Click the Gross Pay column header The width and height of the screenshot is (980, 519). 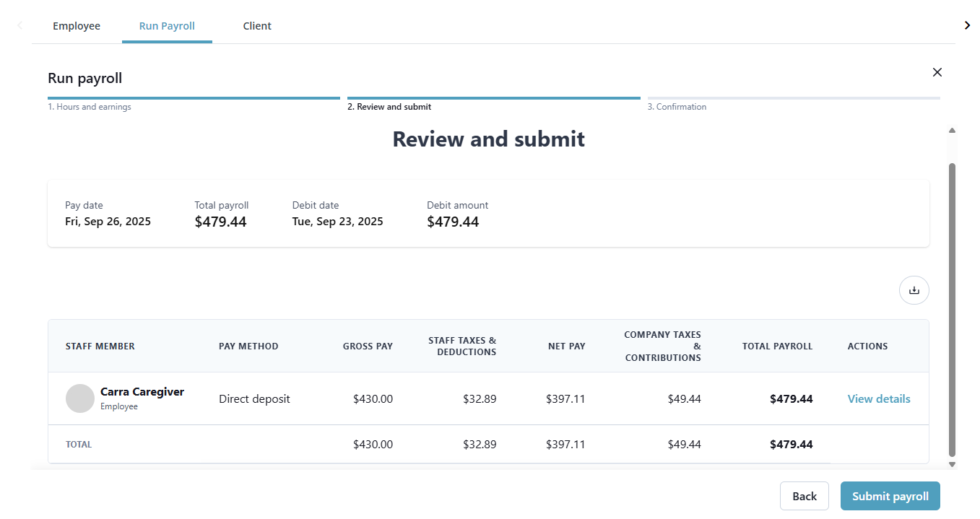[x=368, y=346]
